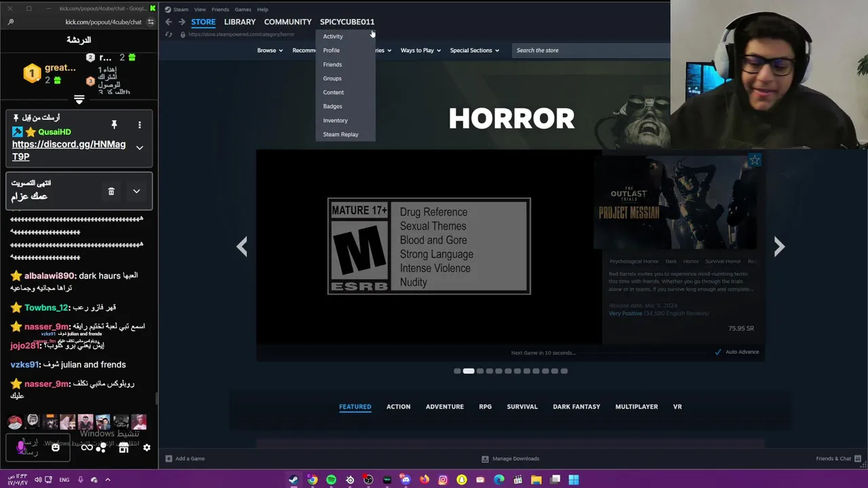
Task: Open Badges from the dropdown menu
Action: pyautogui.click(x=333, y=106)
